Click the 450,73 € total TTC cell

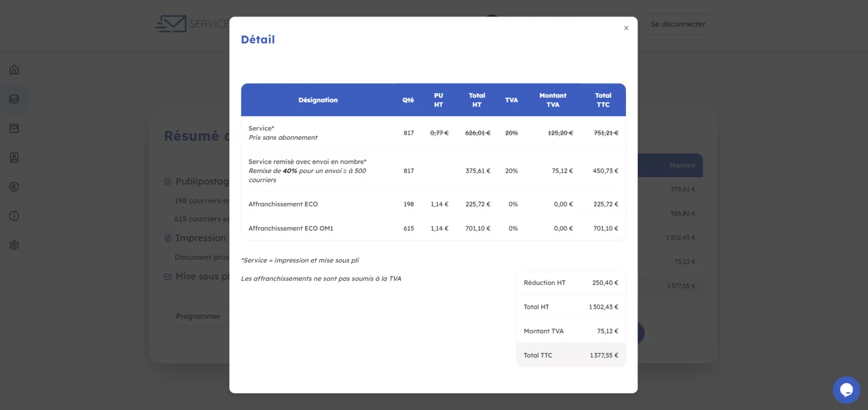click(x=606, y=171)
